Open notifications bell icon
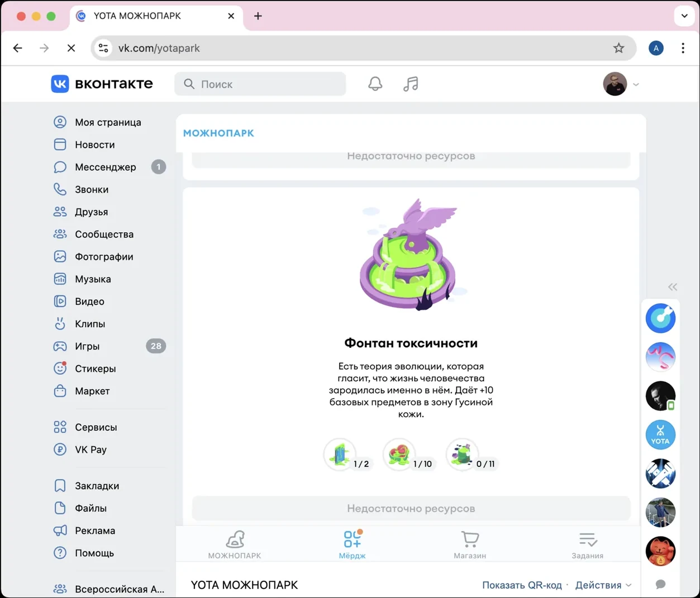Screen dimensions: 700x598 375,84
